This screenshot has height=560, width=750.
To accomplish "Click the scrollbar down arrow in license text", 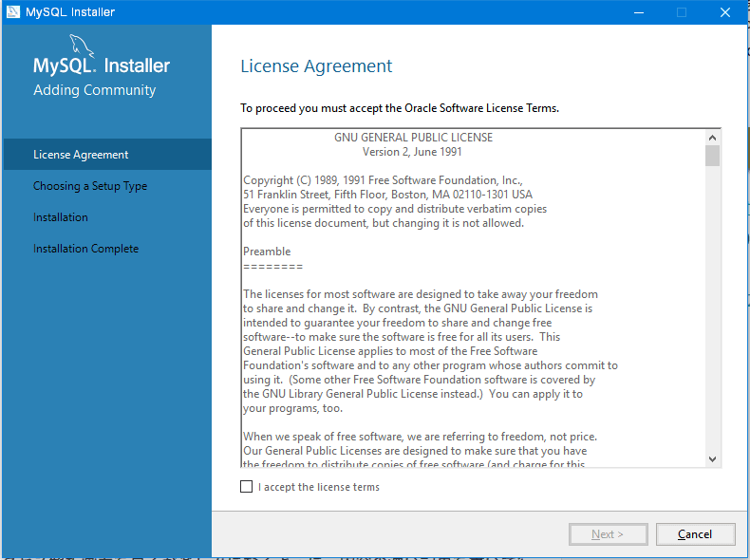I will pyautogui.click(x=712, y=459).
